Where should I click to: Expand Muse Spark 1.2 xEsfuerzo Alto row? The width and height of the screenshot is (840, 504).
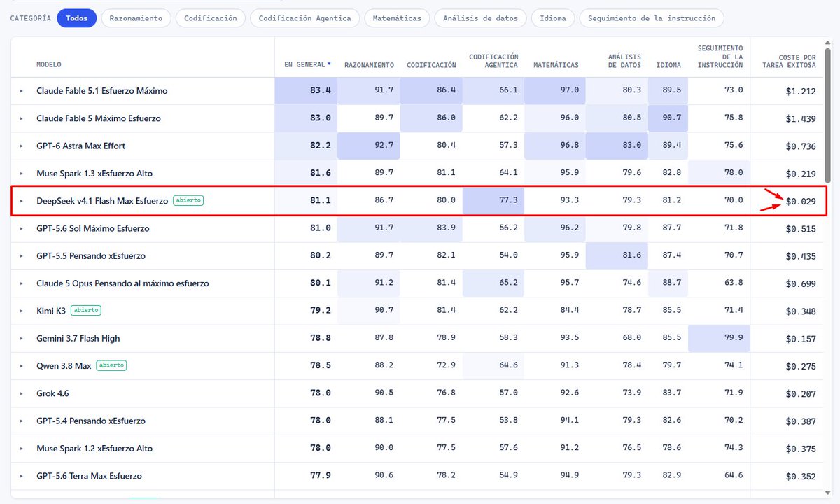(21, 449)
